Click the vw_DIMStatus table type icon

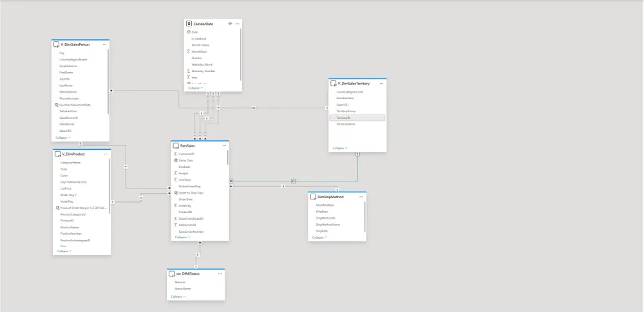[x=172, y=273]
